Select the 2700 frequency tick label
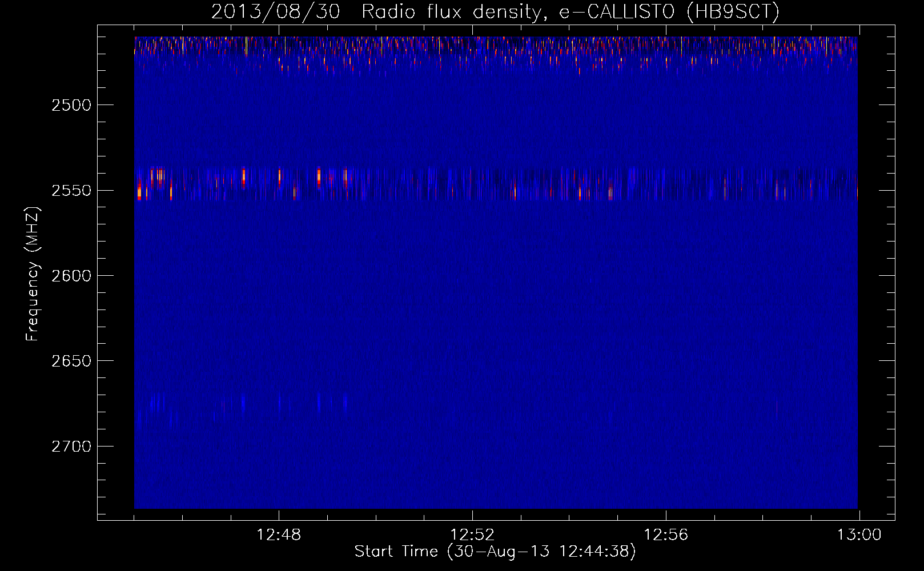 (x=71, y=446)
